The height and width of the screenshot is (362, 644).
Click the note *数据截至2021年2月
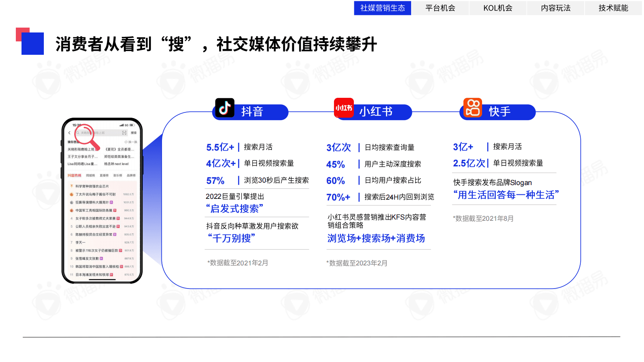pyautogui.click(x=238, y=263)
